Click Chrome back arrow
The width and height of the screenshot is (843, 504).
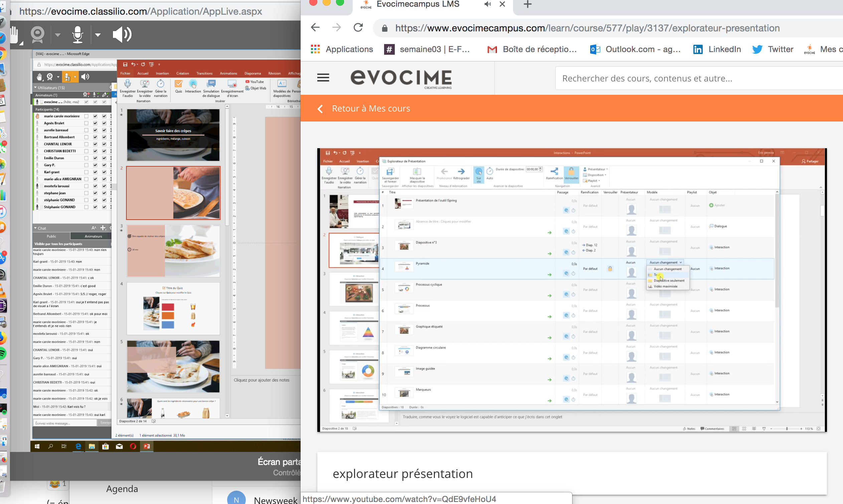(x=315, y=27)
